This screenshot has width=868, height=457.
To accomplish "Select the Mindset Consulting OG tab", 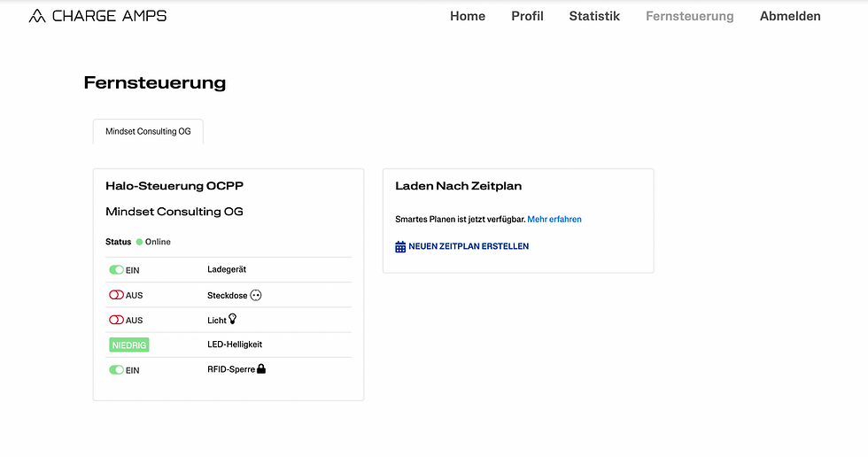I will [x=148, y=131].
